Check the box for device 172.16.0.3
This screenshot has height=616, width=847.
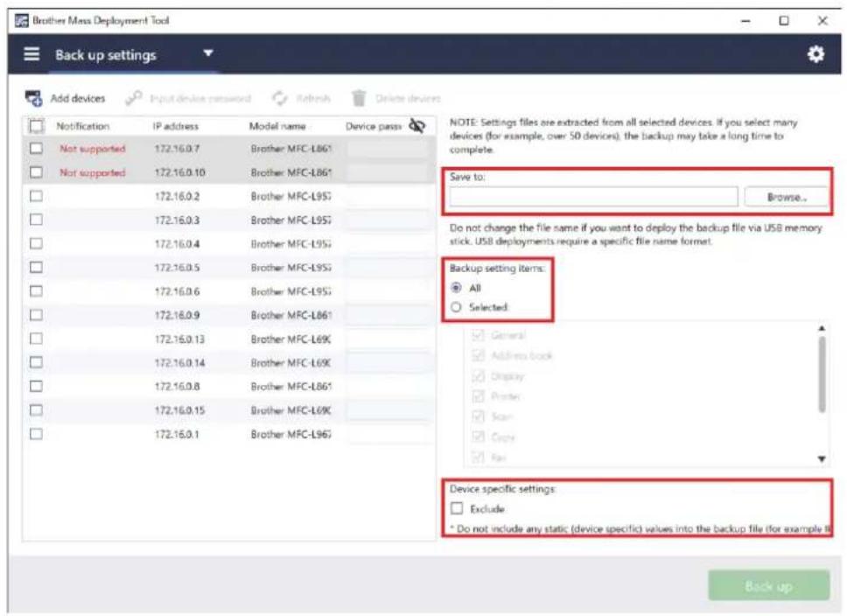(x=36, y=220)
